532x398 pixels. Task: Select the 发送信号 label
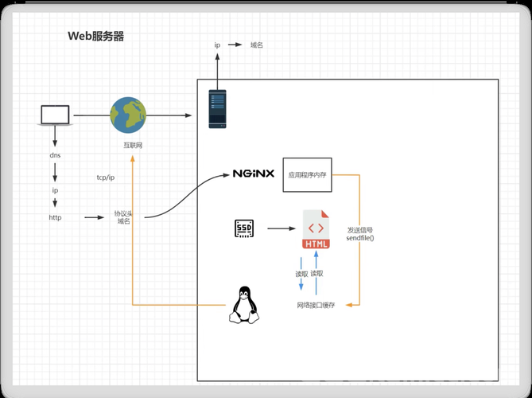tap(360, 230)
